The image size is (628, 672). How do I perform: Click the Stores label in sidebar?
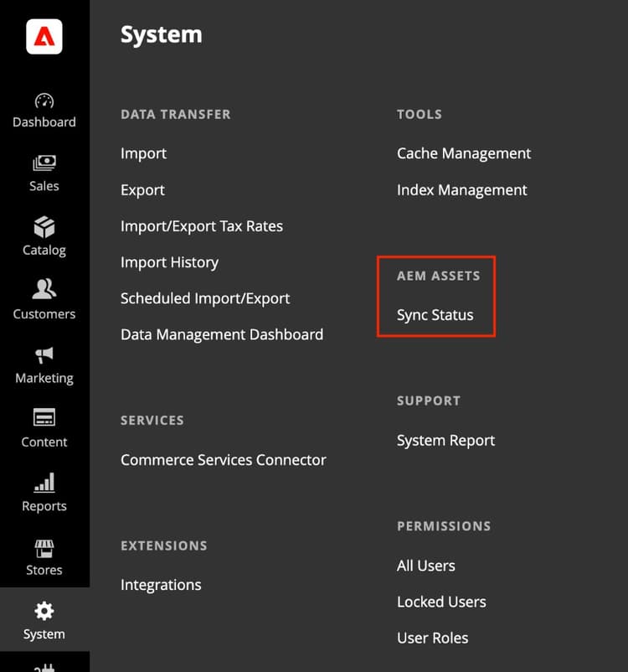point(44,570)
